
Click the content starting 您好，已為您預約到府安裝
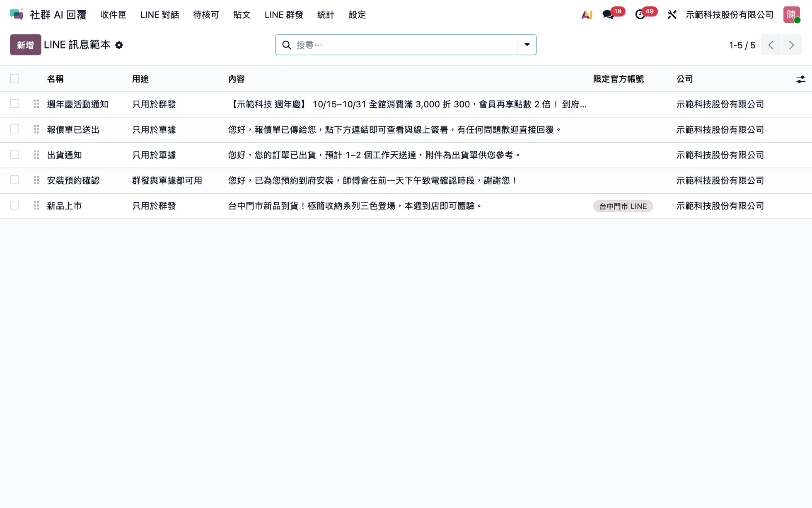pos(373,180)
